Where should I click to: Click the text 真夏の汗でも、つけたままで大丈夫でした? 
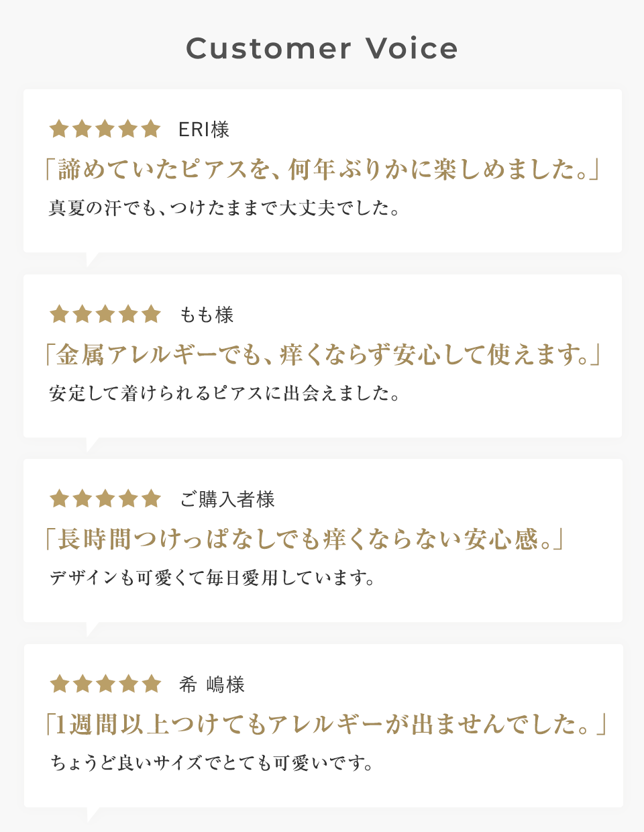[x=225, y=208]
